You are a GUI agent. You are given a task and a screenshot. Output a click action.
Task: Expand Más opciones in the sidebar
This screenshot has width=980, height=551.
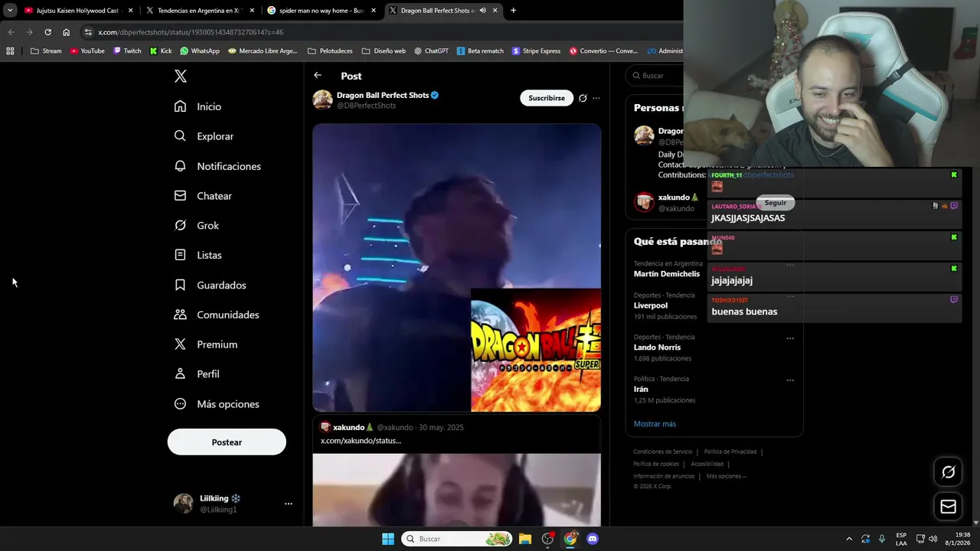pos(217,404)
